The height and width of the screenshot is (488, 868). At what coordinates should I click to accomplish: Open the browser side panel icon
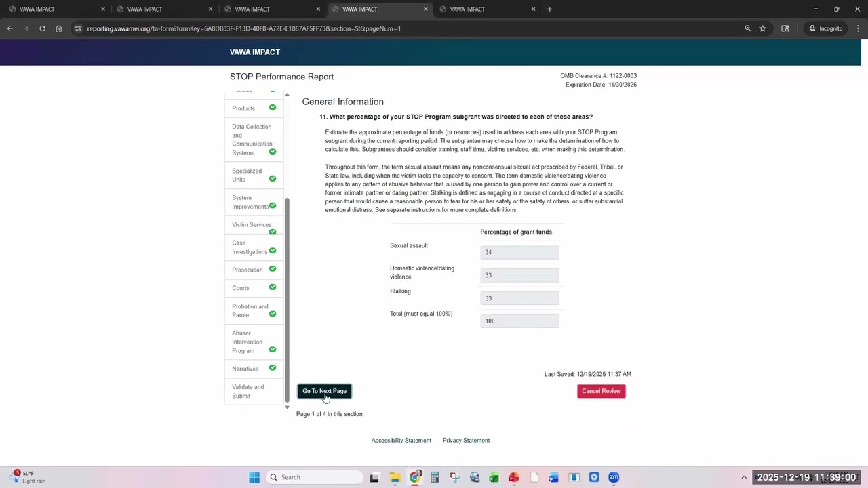point(785,28)
